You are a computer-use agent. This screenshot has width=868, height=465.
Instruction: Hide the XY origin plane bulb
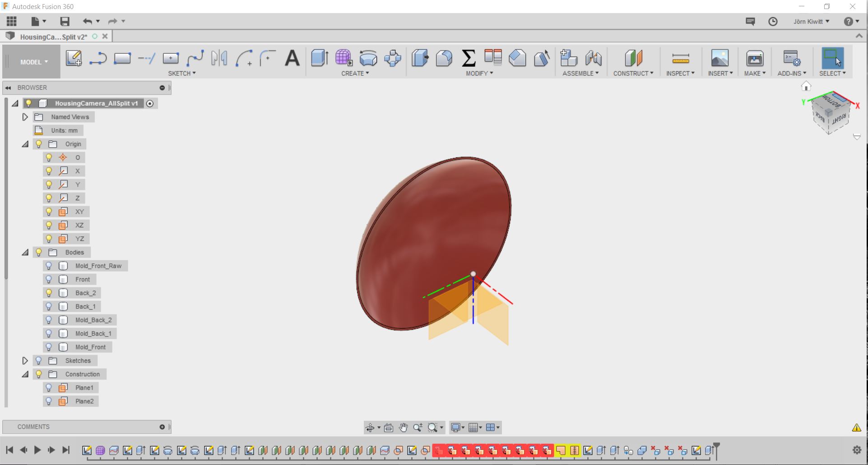[49, 212]
